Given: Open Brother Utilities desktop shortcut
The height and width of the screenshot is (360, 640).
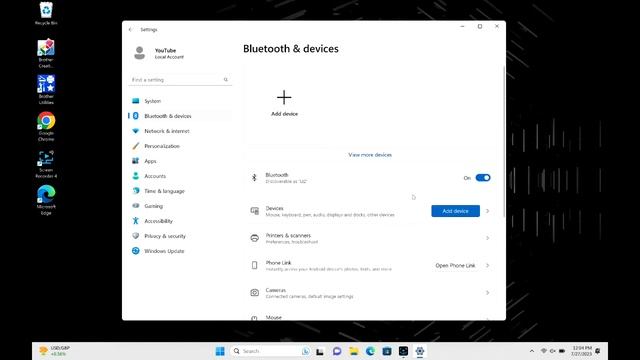Looking at the screenshot, I should point(46,90).
